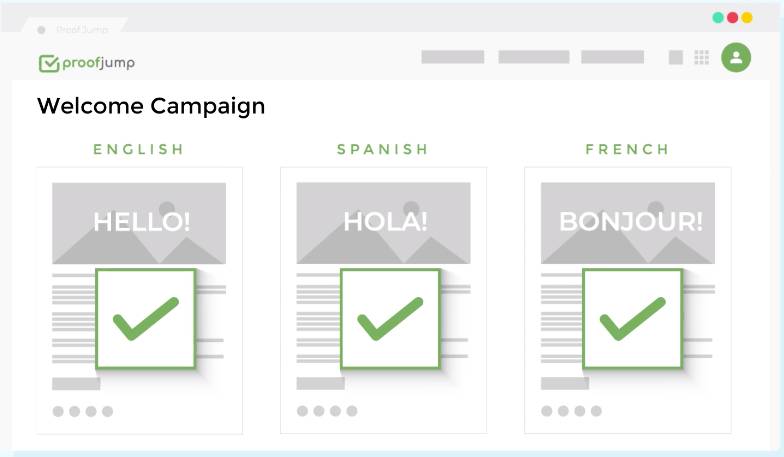
Task: Select the ProofJump browser tab
Action: click(74, 28)
